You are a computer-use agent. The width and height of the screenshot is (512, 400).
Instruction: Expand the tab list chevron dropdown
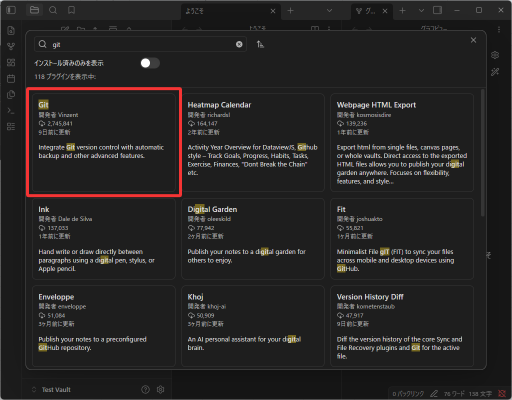(329, 11)
